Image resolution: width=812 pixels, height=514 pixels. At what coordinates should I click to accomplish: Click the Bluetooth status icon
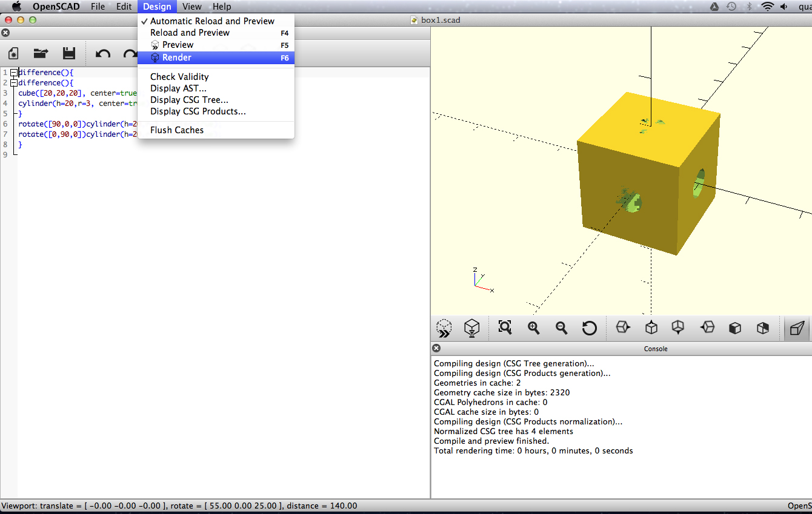point(749,7)
